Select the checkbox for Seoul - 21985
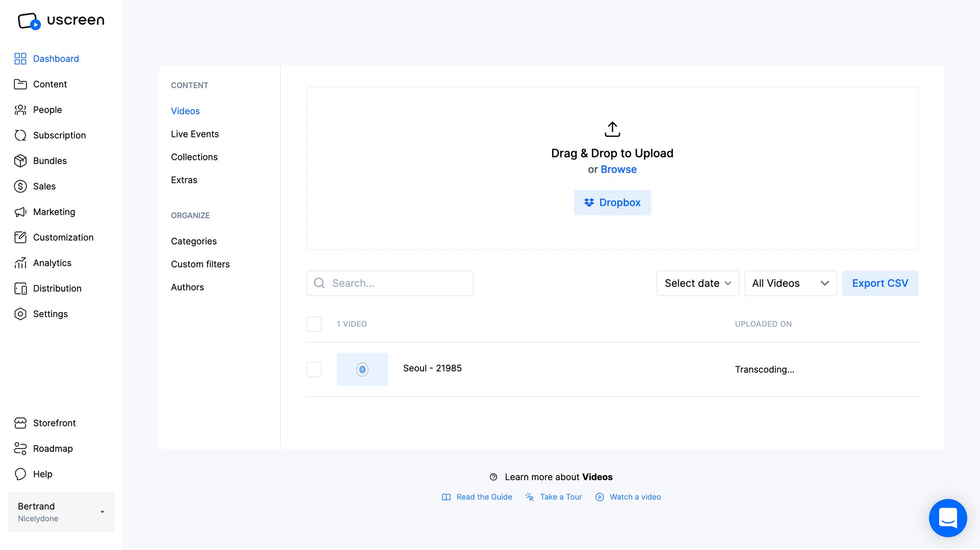The image size is (980, 550). pos(314,369)
